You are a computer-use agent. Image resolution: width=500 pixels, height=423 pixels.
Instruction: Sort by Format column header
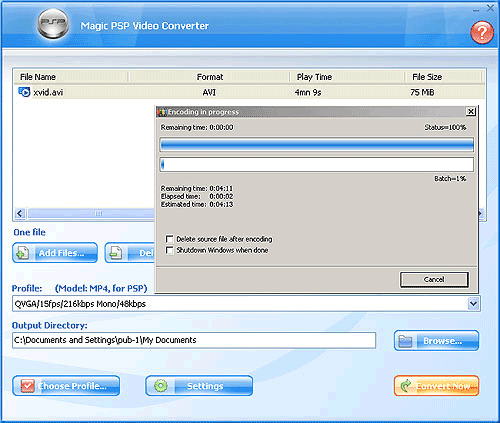point(209,77)
